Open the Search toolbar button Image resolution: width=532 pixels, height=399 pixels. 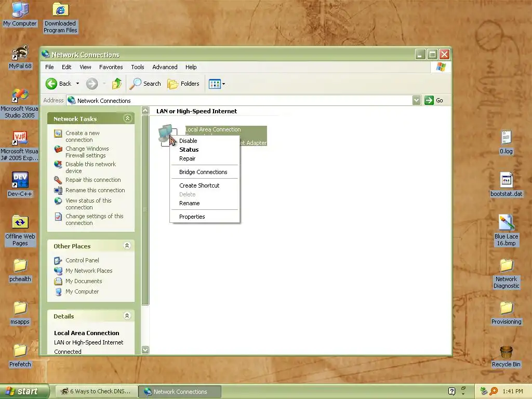pyautogui.click(x=145, y=84)
